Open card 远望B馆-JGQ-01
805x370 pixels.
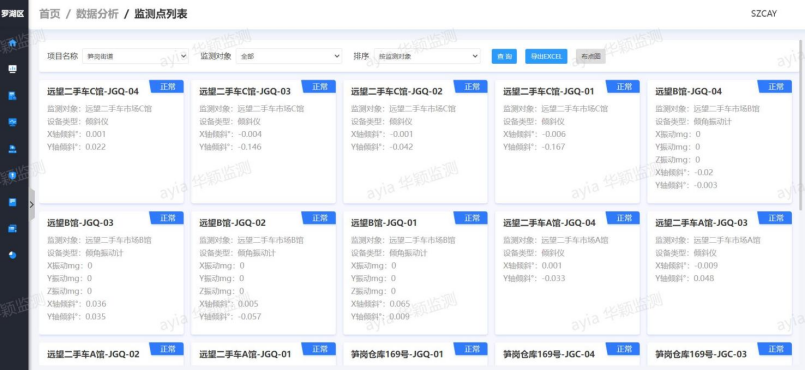[x=415, y=273]
